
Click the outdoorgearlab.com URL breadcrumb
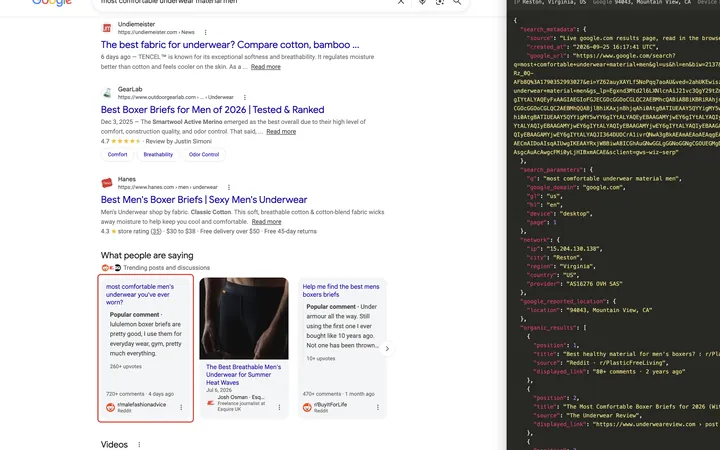[x=176, y=97]
